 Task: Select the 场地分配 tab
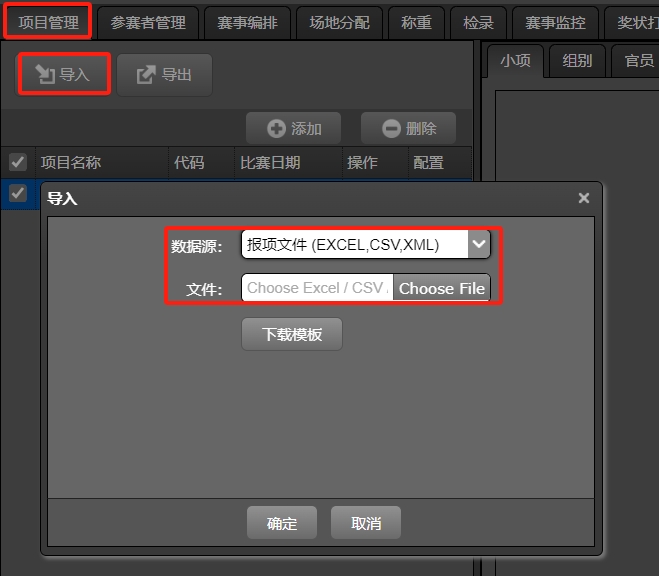340,23
